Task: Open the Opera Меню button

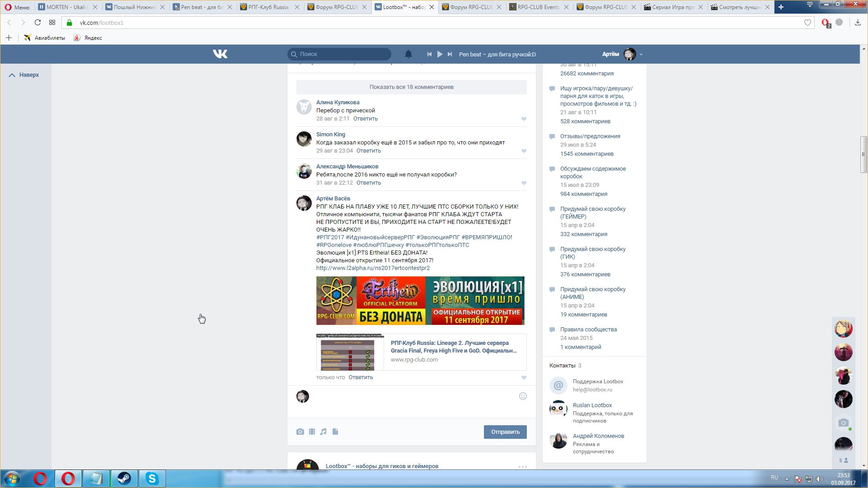Action: (17, 7)
